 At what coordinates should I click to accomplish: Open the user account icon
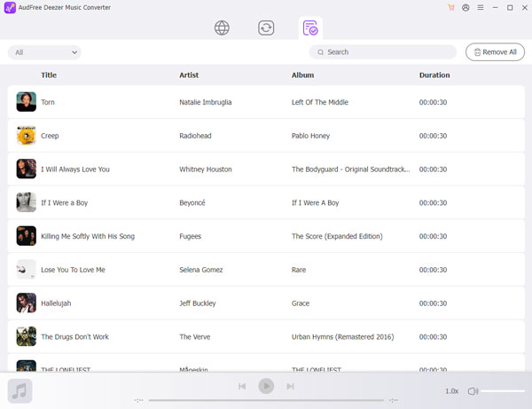coord(465,7)
